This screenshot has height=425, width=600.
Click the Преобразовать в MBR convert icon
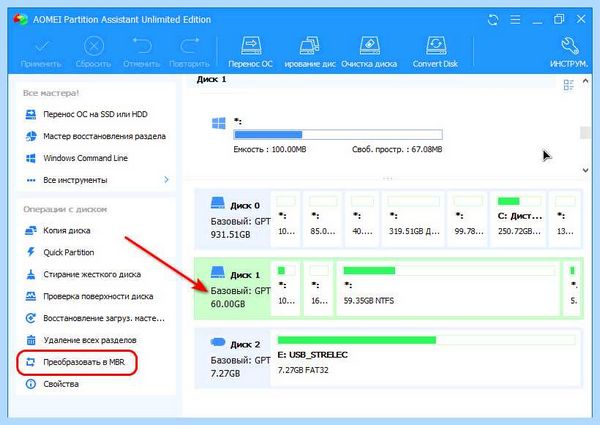pyautogui.click(x=31, y=362)
